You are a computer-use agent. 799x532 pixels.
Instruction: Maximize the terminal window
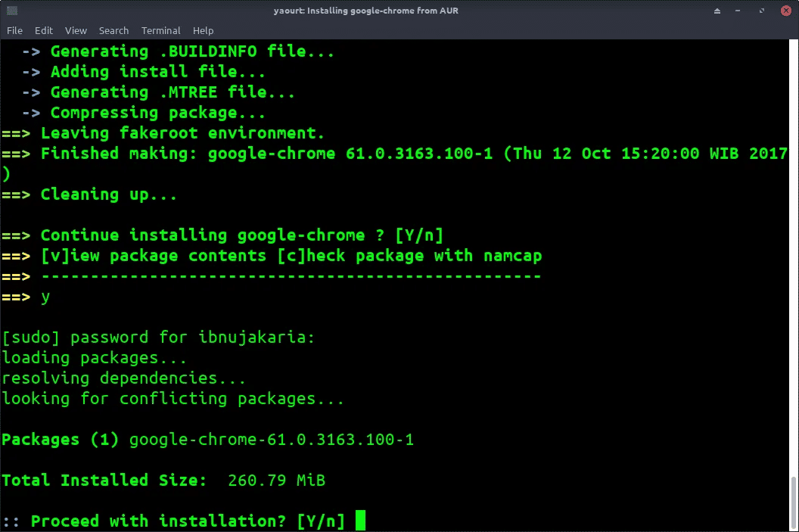click(762, 11)
